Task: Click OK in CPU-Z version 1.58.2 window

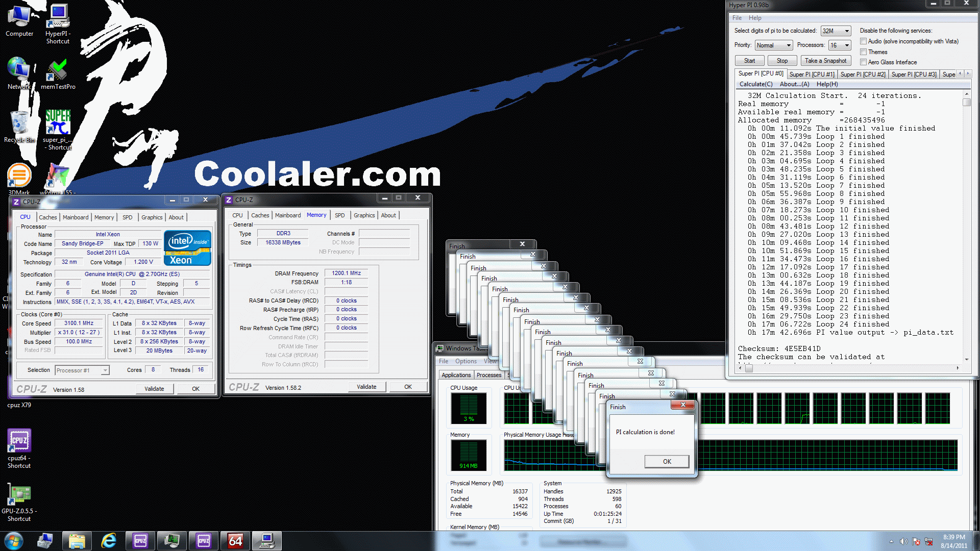Action: [x=408, y=387]
